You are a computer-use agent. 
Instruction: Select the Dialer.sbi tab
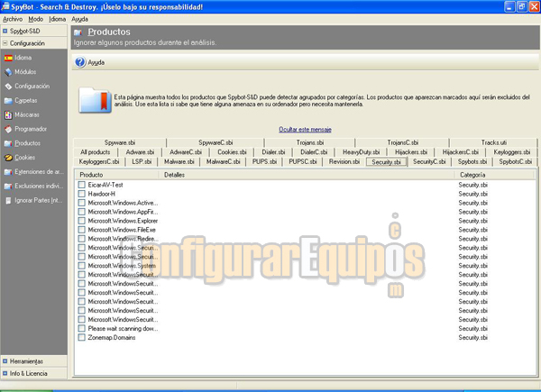pos(273,152)
